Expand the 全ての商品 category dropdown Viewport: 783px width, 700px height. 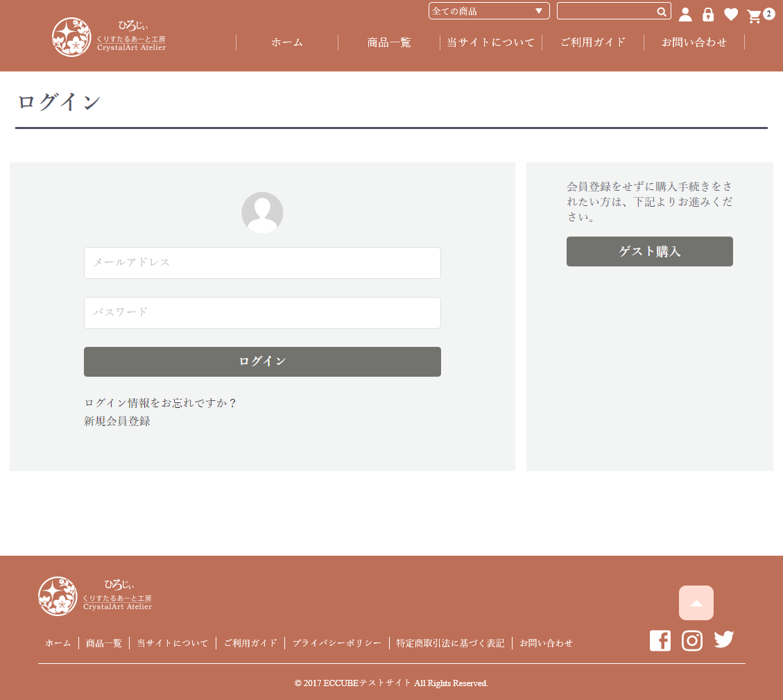[489, 11]
